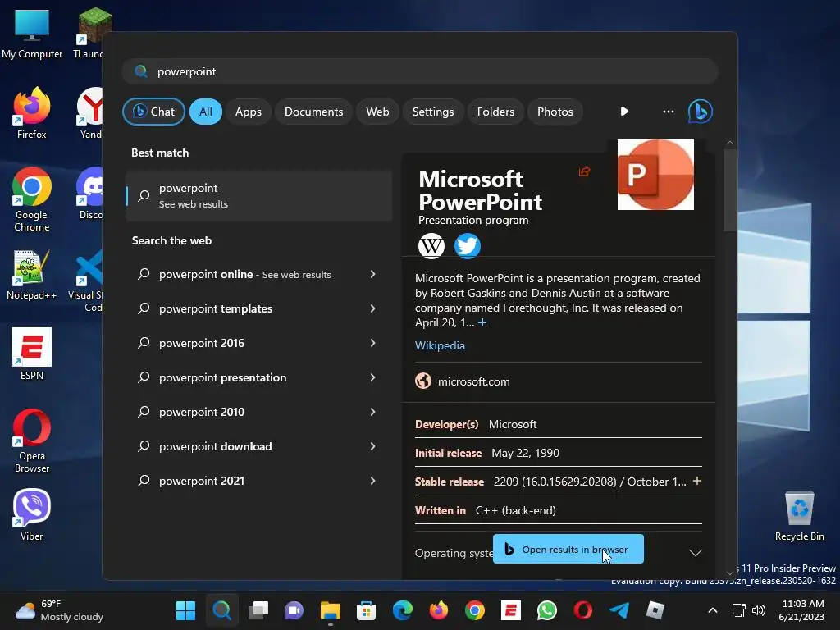The height and width of the screenshot is (630, 840).
Task: Expand the powerpoint presentation suggestion arrow
Action: point(373,377)
